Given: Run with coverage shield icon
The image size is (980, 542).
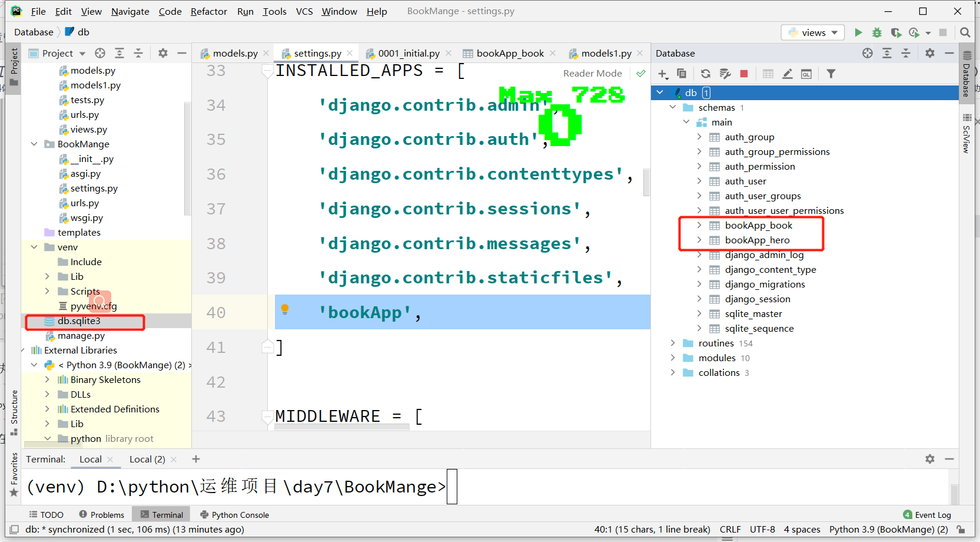Looking at the screenshot, I should click(x=896, y=32).
